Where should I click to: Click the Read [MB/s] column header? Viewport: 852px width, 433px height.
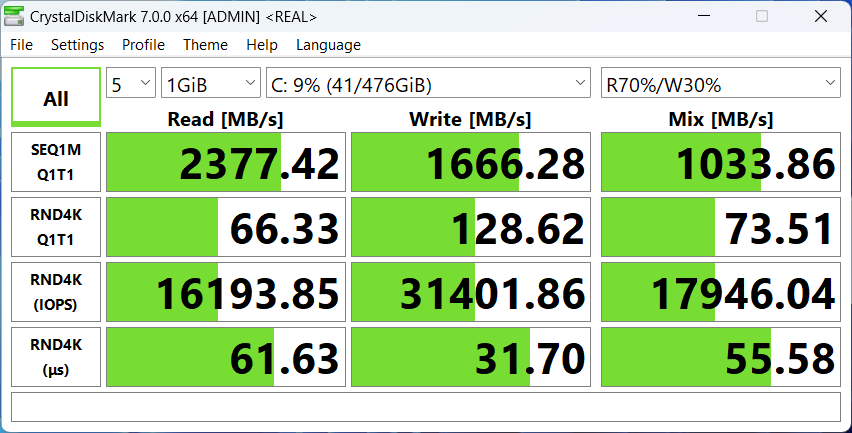pos(225,119)
